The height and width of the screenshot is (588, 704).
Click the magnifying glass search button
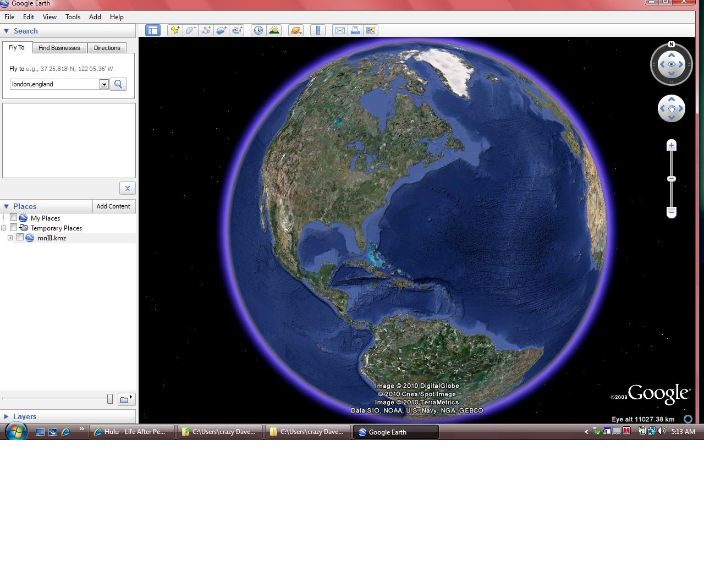click(118, 84)
